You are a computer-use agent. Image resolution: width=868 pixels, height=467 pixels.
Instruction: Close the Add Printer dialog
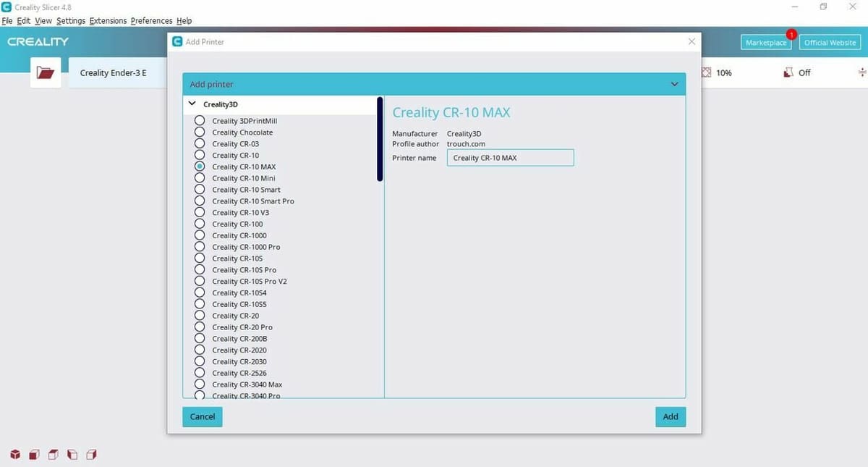[692, 42]
